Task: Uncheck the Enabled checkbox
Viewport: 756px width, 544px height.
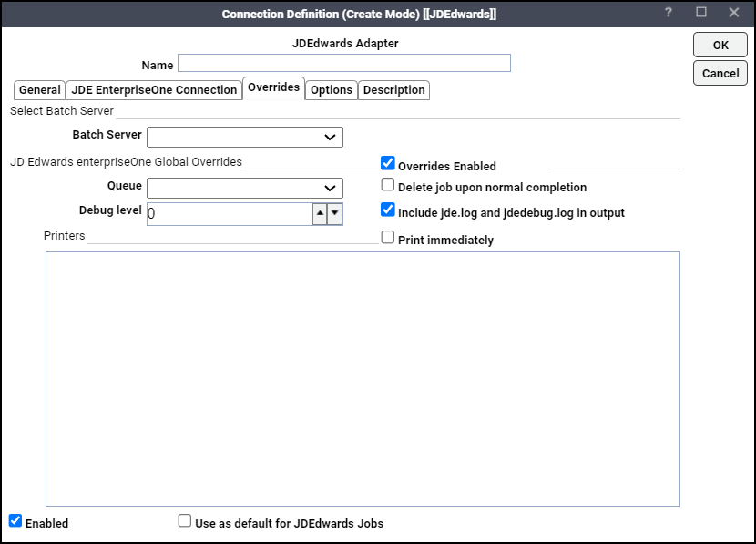Action: (x=15, y=521)
